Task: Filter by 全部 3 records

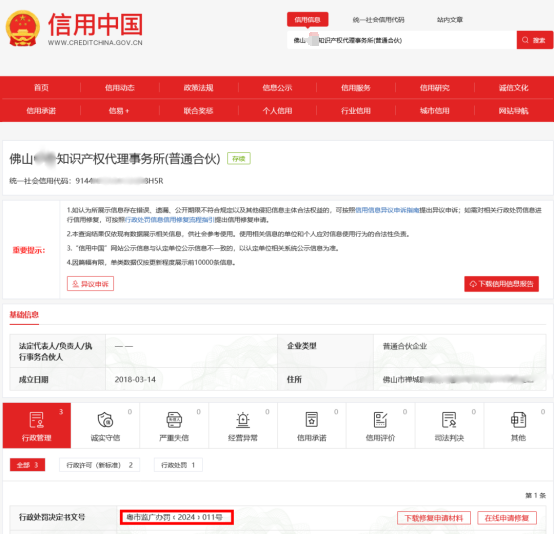Action: pyautogui.click(x=27, y=465)
